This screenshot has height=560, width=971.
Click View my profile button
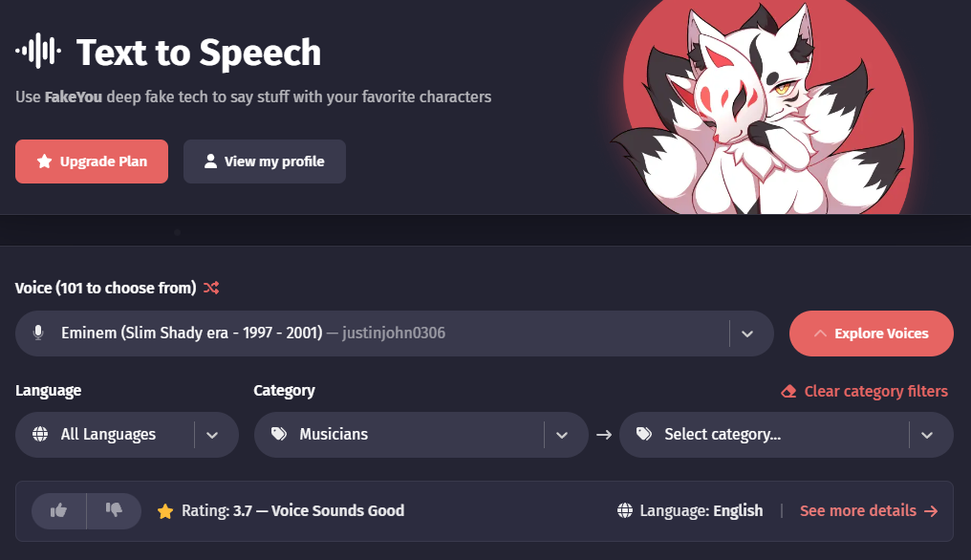[265, 162]
